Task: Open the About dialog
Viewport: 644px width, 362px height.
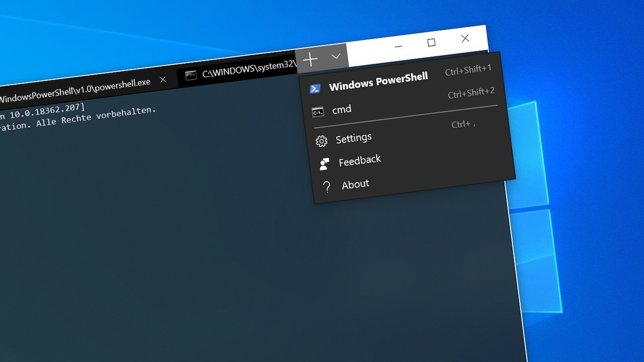Action: pyautogui.click(x=355, y=184)
